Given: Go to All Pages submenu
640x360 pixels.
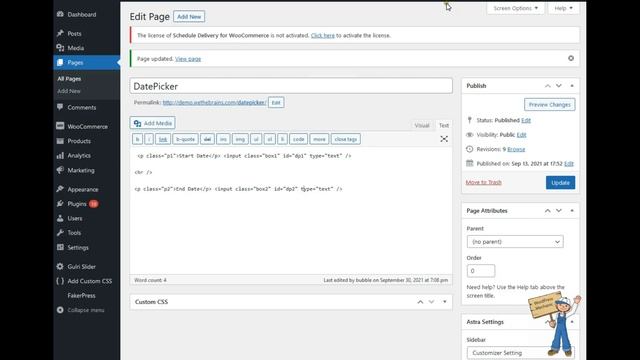Looking at the screenshot, I should click(x=69, y=79).
